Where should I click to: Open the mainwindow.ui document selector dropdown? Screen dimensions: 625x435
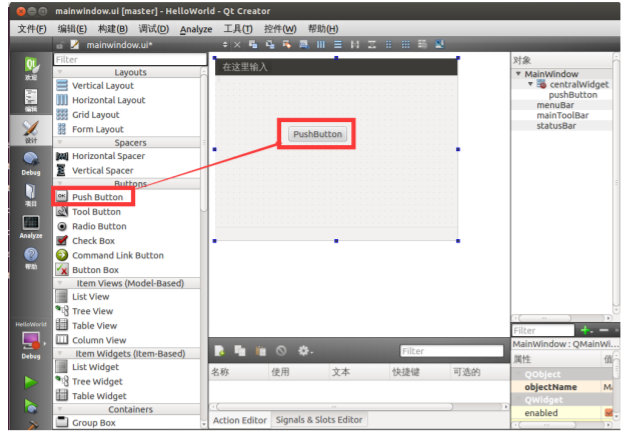(x=225, y=45)
